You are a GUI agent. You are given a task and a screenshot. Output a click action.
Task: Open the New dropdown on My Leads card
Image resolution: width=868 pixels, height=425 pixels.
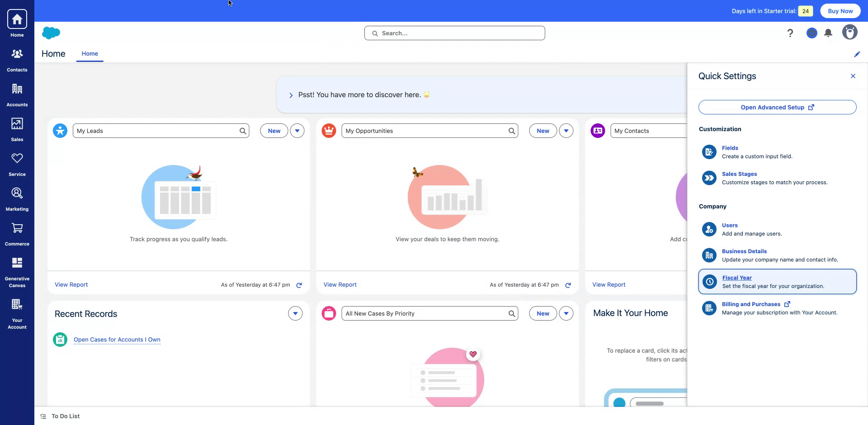click(x=297, y=131)
